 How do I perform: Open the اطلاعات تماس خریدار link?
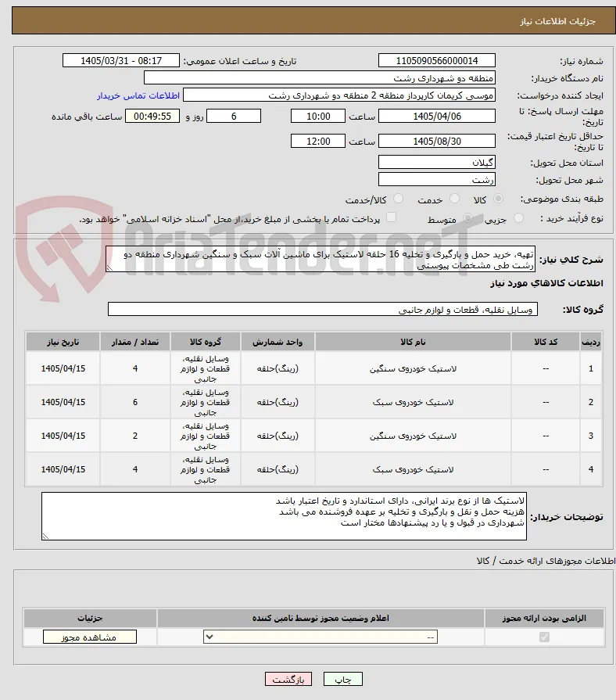(x=138, y=95)
